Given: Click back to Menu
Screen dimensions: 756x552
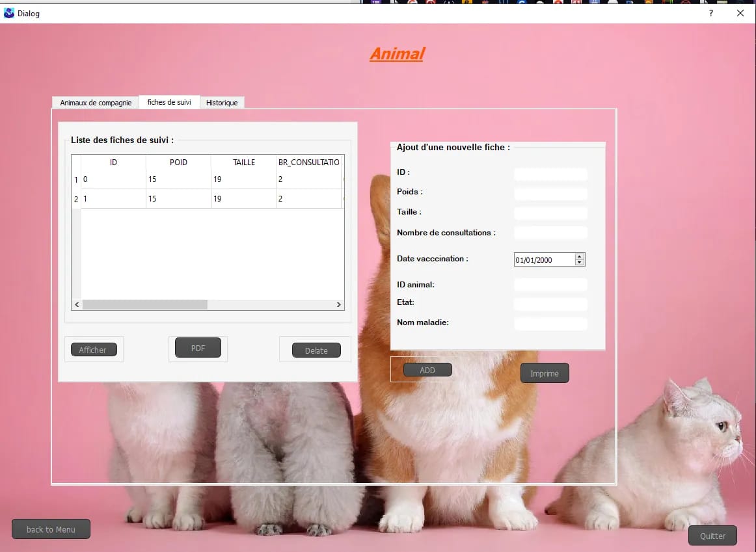Looking at the screenshot, I should tap(51, 529).
